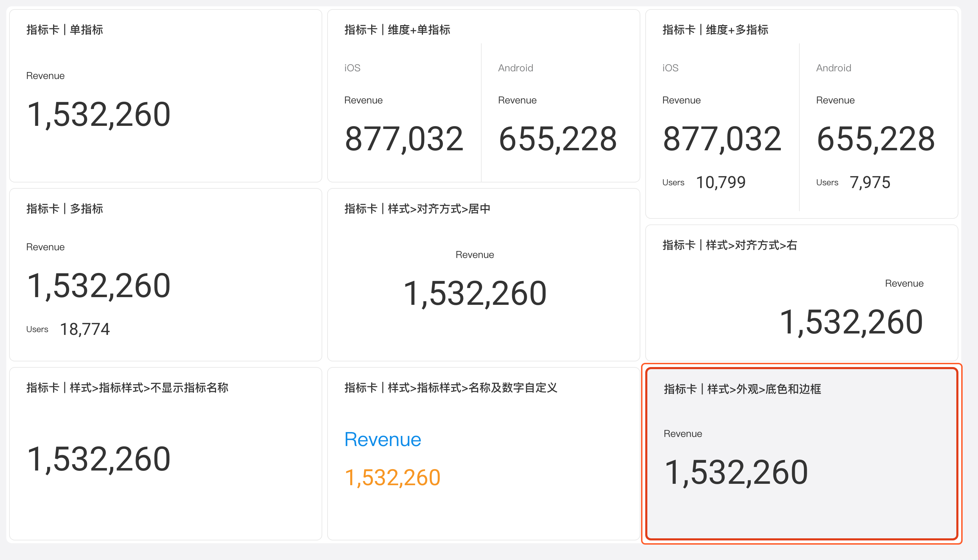This screenshot has height=560, width=978.
Task: Click 877,032 value in 维度+单指标 card
Action: click(x=404, y=139)
